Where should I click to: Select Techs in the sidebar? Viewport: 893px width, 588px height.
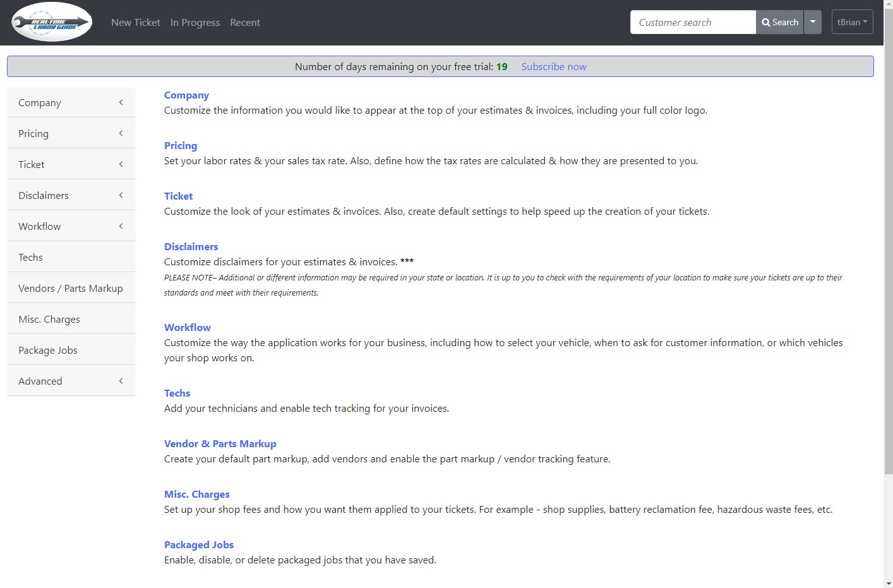(71, 257)
